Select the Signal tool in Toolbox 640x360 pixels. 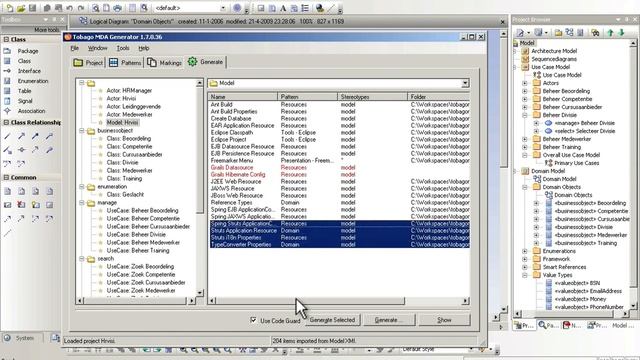point(25,101)
